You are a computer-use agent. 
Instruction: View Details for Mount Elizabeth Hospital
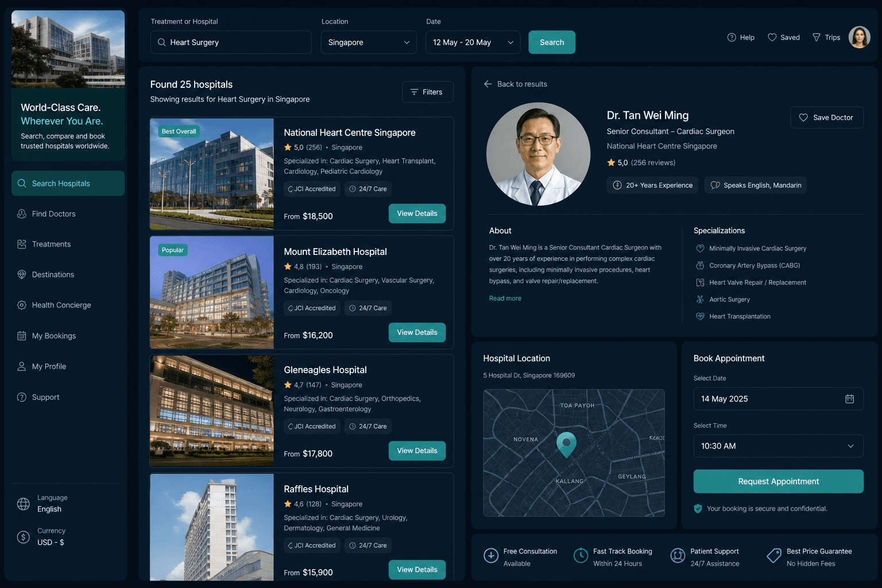point(417,332)
